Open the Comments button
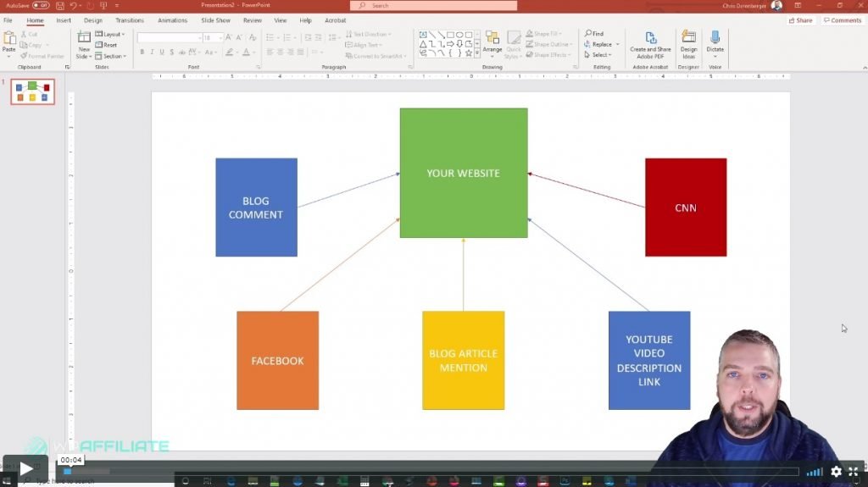This screenshot has width=868, height=487. coord(842,20)
